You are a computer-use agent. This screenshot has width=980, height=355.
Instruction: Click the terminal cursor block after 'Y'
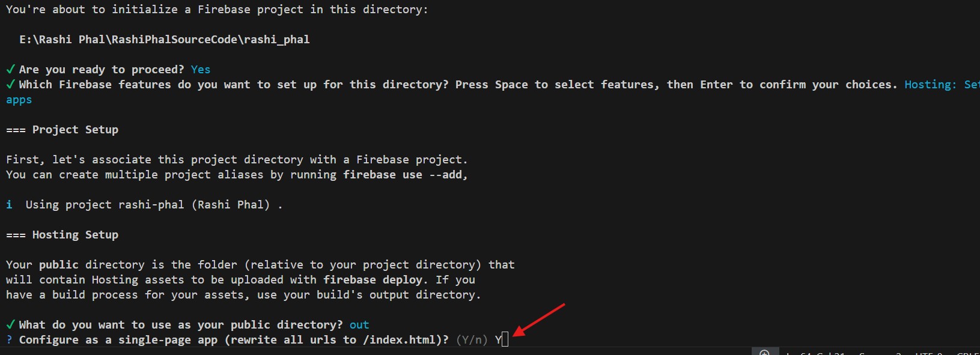pyautogui.click(x=505, y=340)
